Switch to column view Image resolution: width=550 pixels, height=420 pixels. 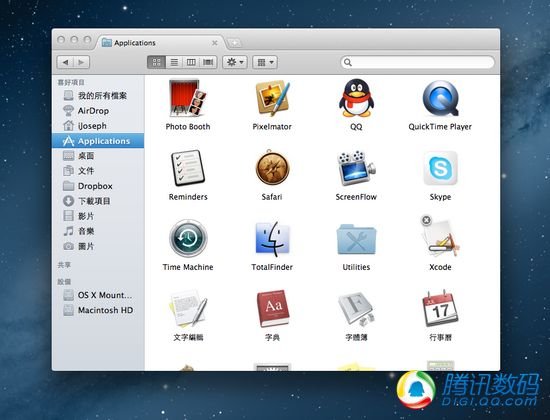point(191,62)
